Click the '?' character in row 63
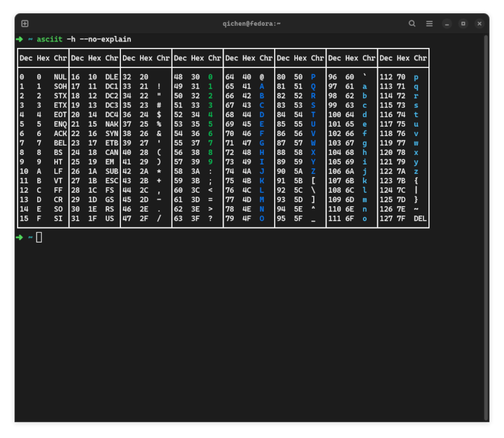 point(210,219)
